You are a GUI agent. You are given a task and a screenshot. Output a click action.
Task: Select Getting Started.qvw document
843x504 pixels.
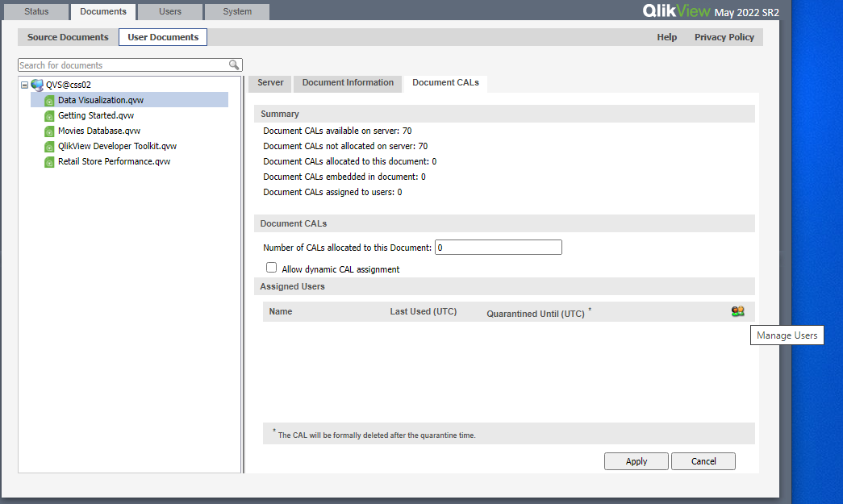[x=96, y=115]
